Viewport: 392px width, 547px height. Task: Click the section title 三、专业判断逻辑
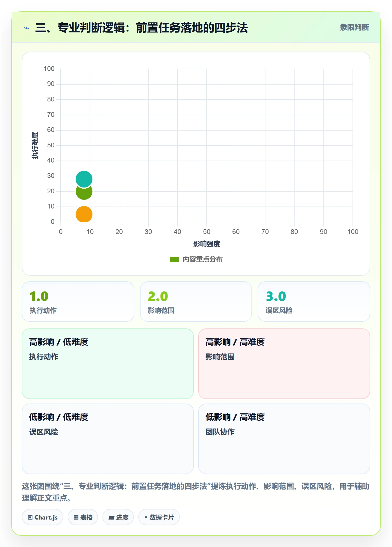141,28
